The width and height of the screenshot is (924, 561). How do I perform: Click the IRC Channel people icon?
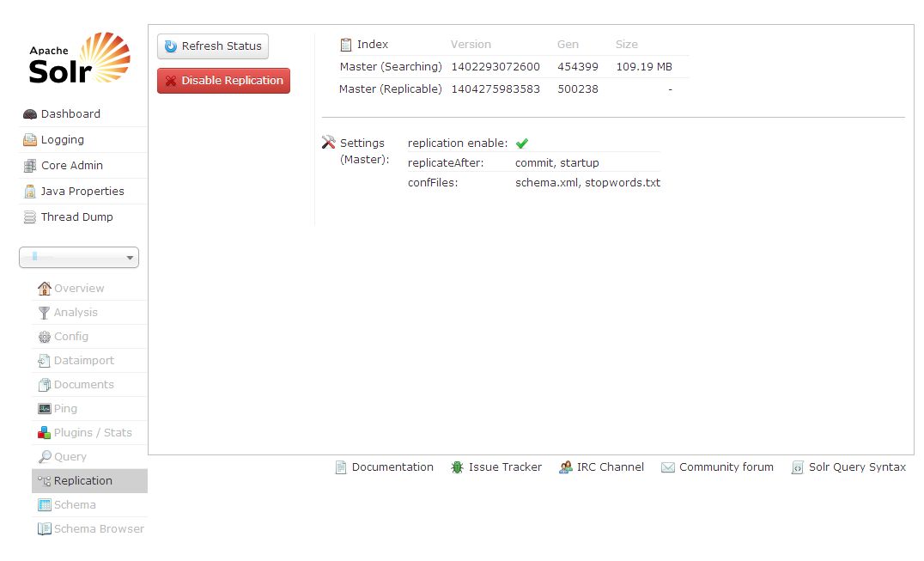(x=565, y=467)
